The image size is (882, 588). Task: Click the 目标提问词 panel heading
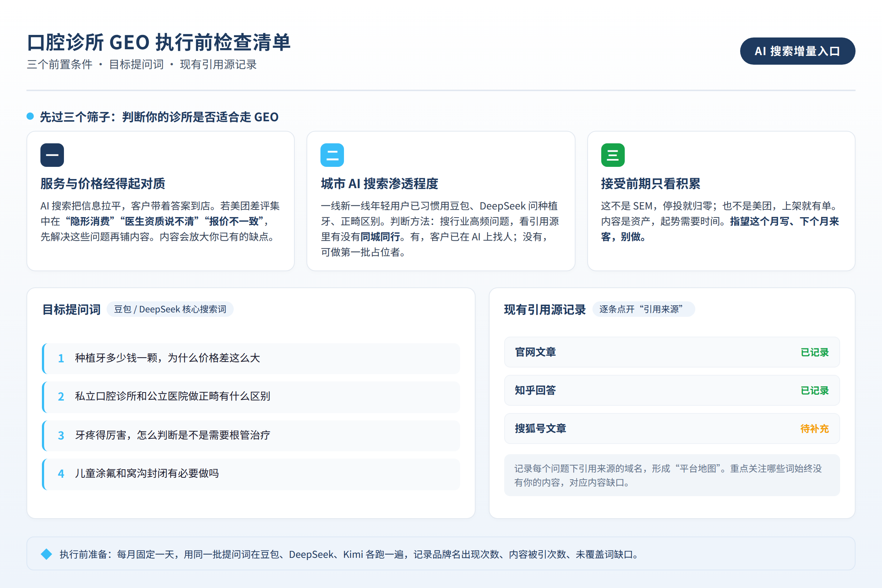point(71,310)
